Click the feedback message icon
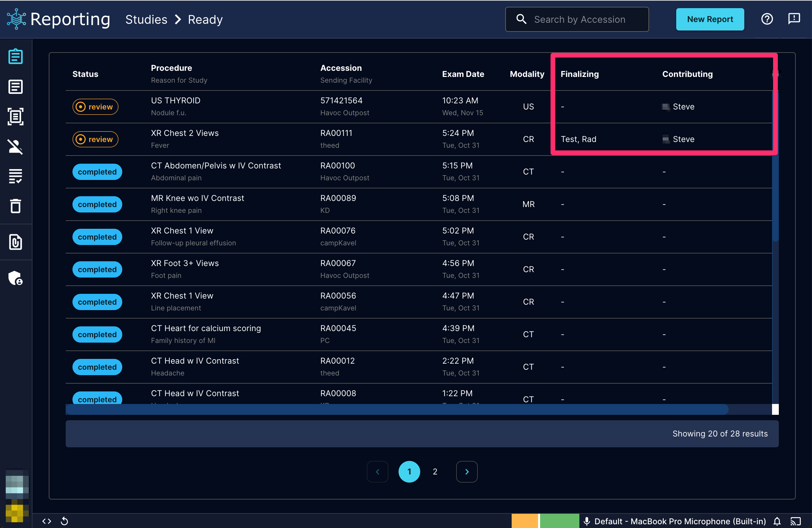This screenshot has height=528, width=812. click(x=794, y=19)
